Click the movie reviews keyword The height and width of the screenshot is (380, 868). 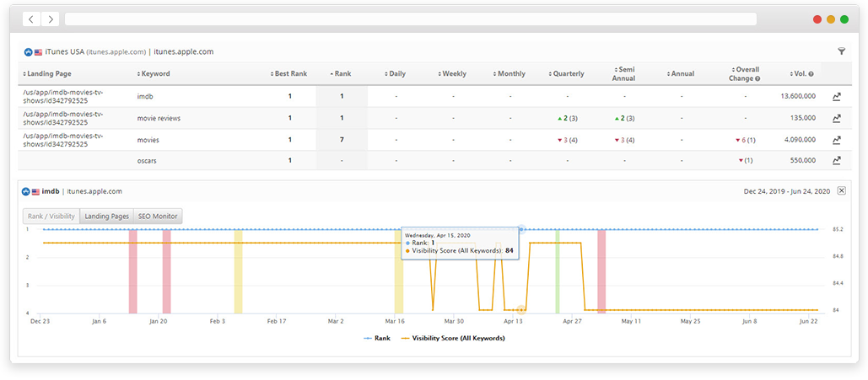[159, 118]
